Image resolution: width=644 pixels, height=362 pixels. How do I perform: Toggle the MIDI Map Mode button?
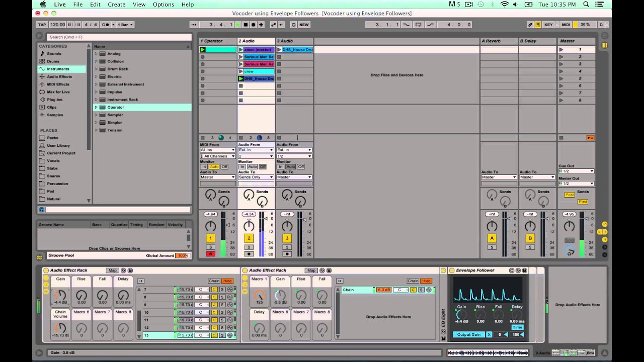(x=566, y=25)
